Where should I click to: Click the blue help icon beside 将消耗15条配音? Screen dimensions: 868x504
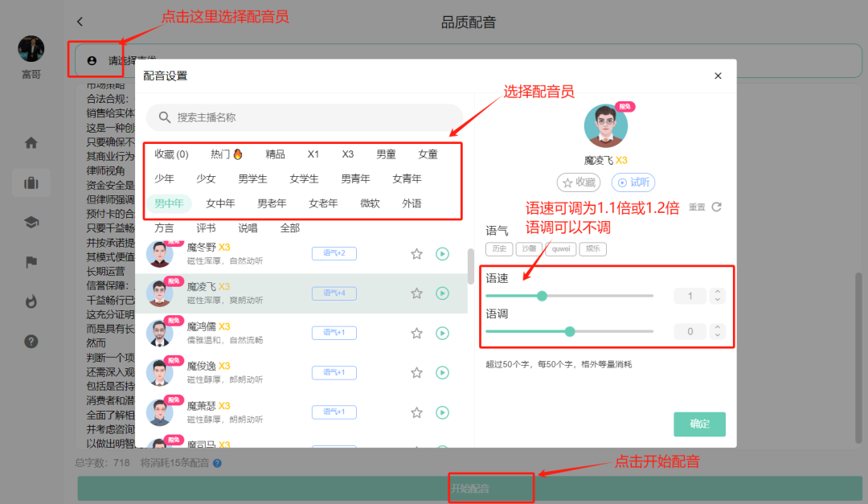click(218, 463)
